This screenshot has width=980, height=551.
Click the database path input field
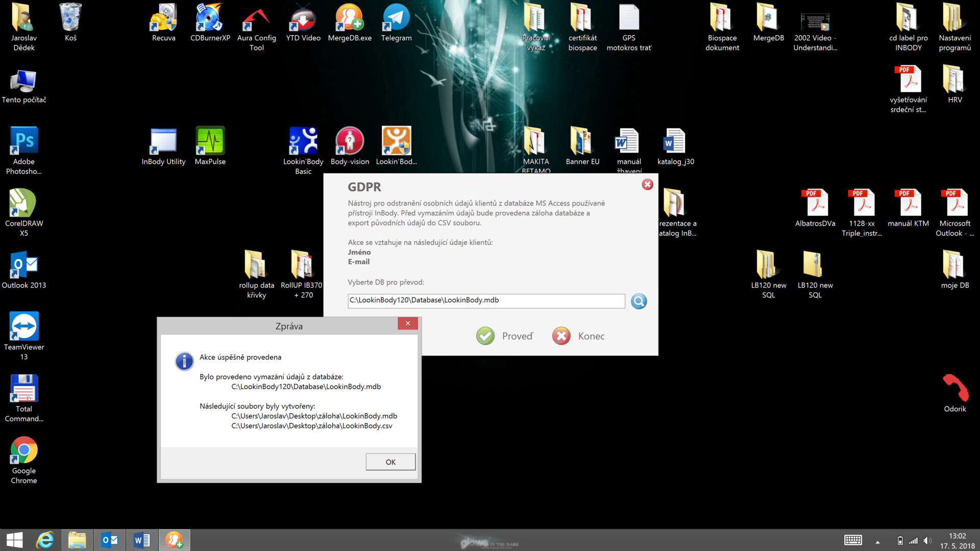[x=486, y=300]
